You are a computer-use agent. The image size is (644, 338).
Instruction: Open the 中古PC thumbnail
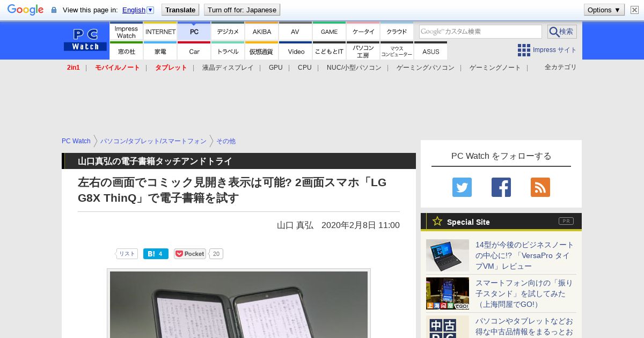[x=448, y=327]
